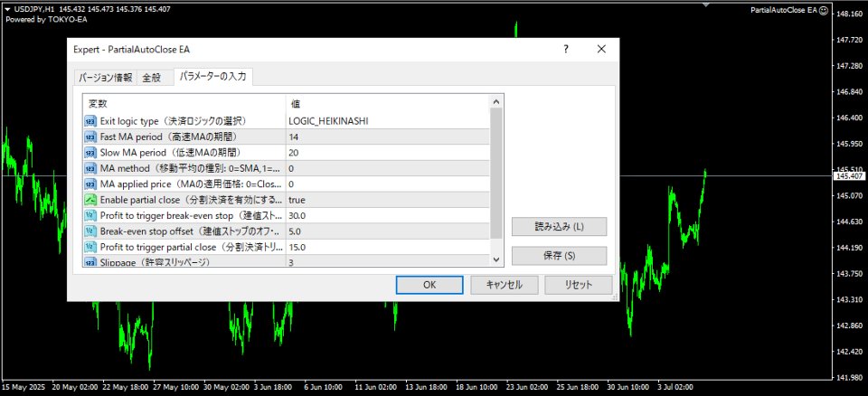Click the MA method parameter icon
This screenshot has width=868, height=396.
click(x=90, y=168)
